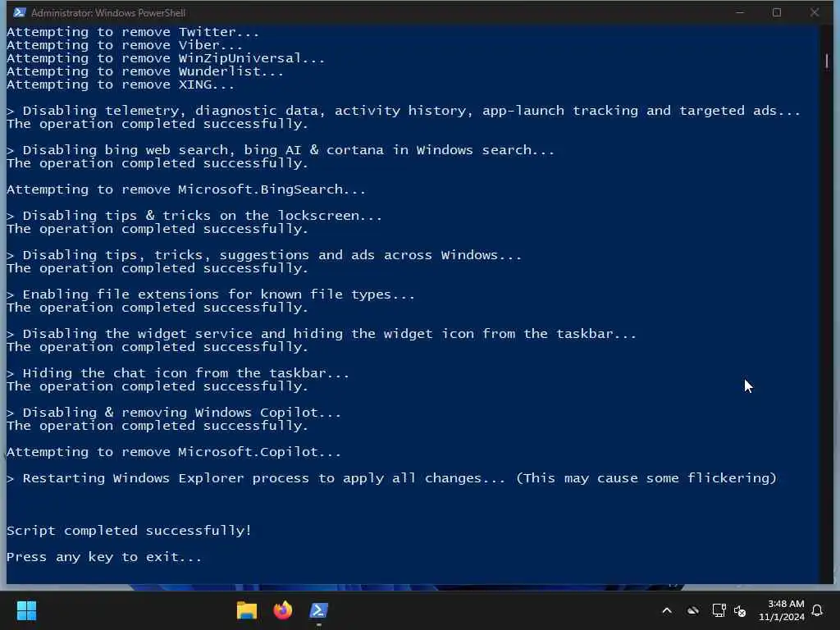Open File Explorer from the taskbar
The height and width of the screenshot is (630, 840).
[x=247, y=610]
